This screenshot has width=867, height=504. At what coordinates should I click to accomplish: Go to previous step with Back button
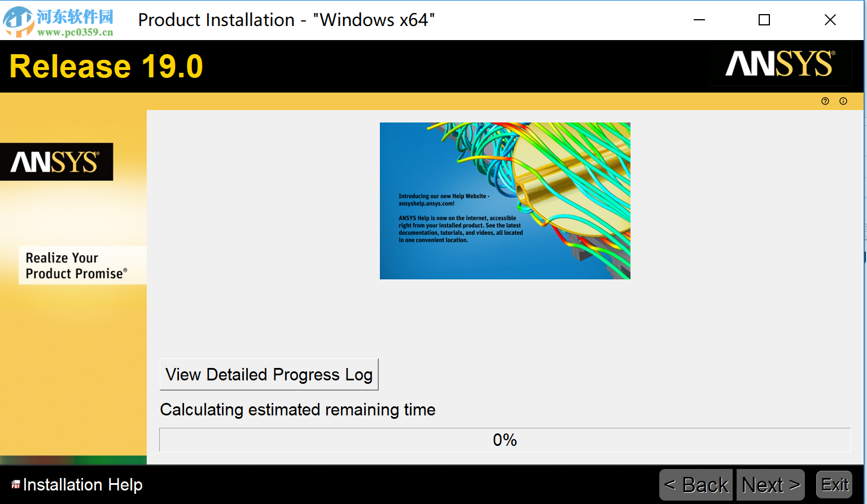click(x=696, y=485)
